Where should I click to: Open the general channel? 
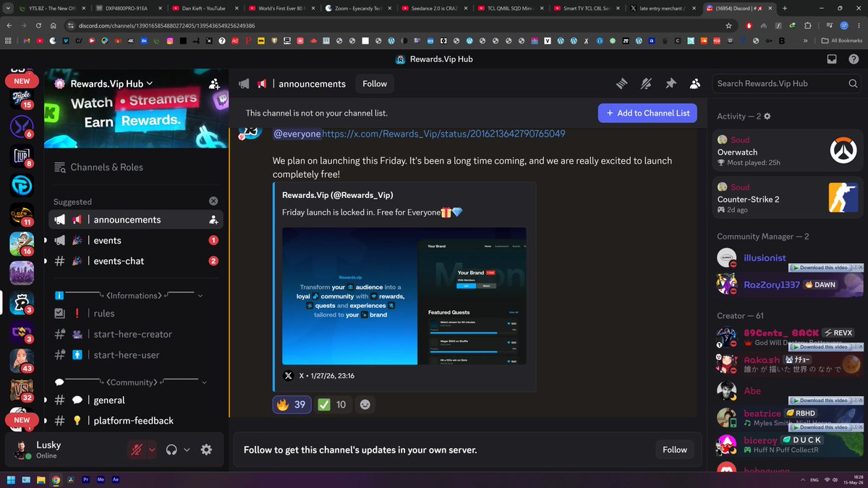point(135,401)
